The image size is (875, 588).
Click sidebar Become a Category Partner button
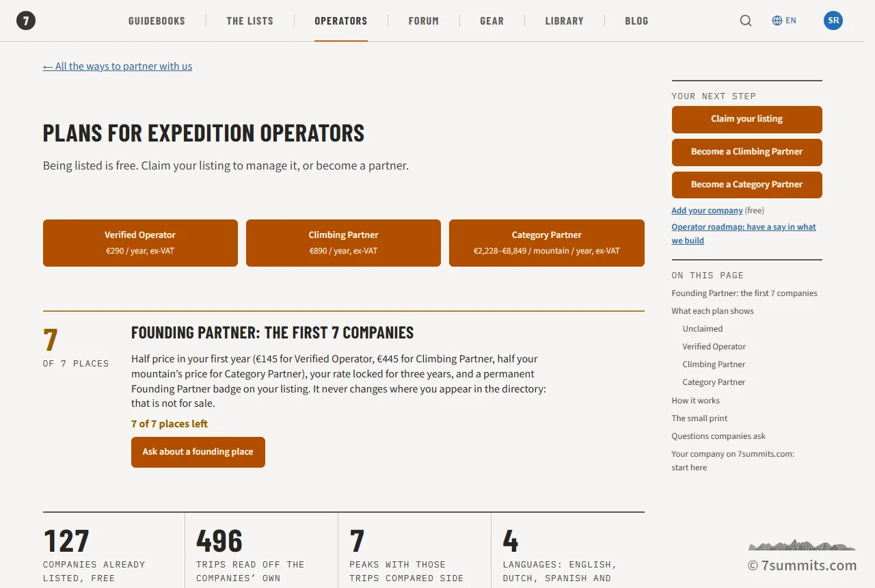point(746,185)
